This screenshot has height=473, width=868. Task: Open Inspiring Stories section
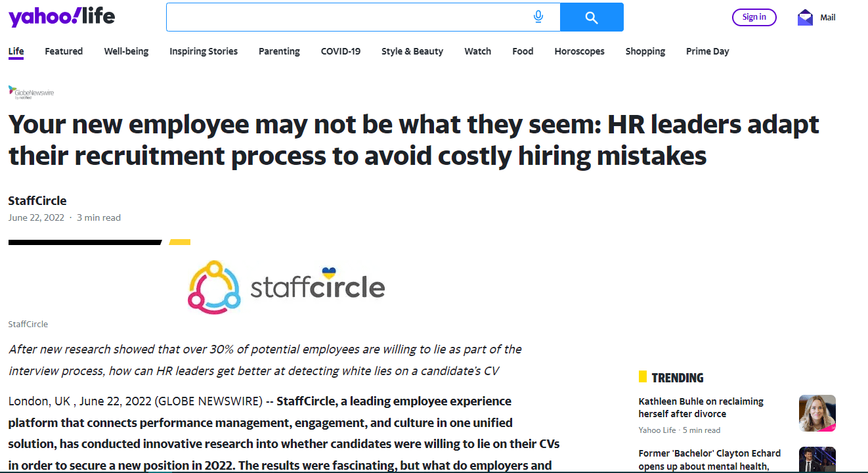pos(204,51)
